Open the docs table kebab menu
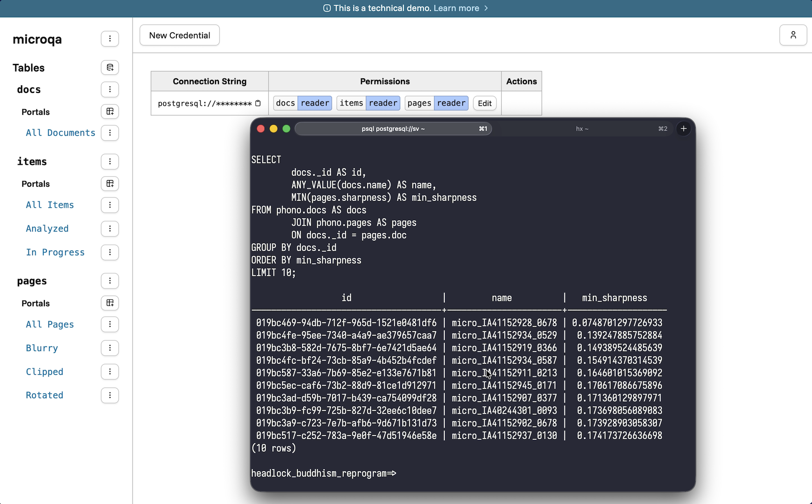This screenshot has width=812, height=504. (x=110, y=89)
